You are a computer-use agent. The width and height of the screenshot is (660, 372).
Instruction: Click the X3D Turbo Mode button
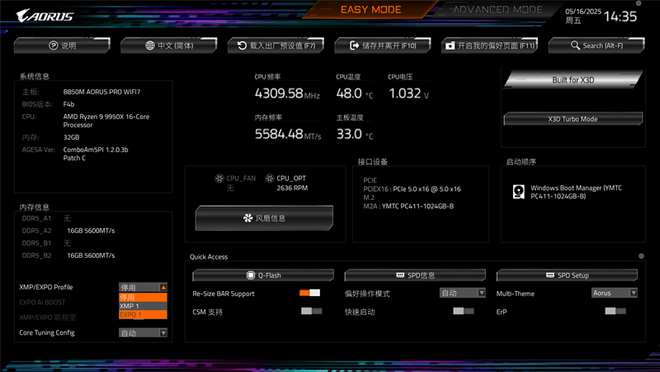(573, 119)
